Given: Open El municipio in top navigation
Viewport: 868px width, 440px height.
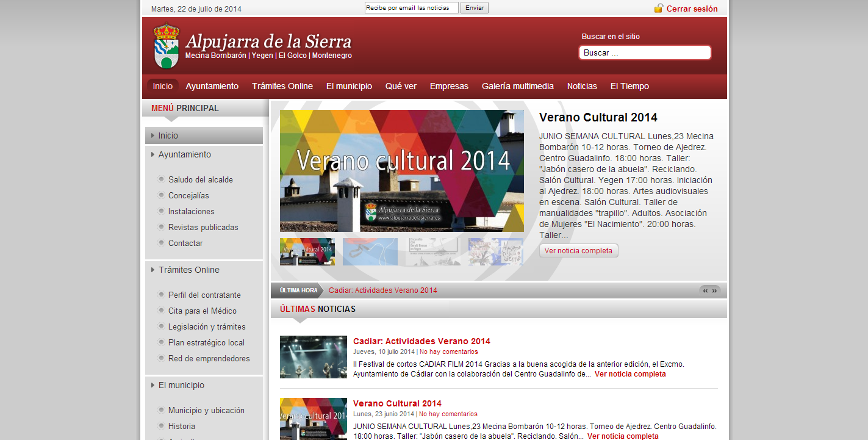Looking at the screenshot, I should pos(349,86).
